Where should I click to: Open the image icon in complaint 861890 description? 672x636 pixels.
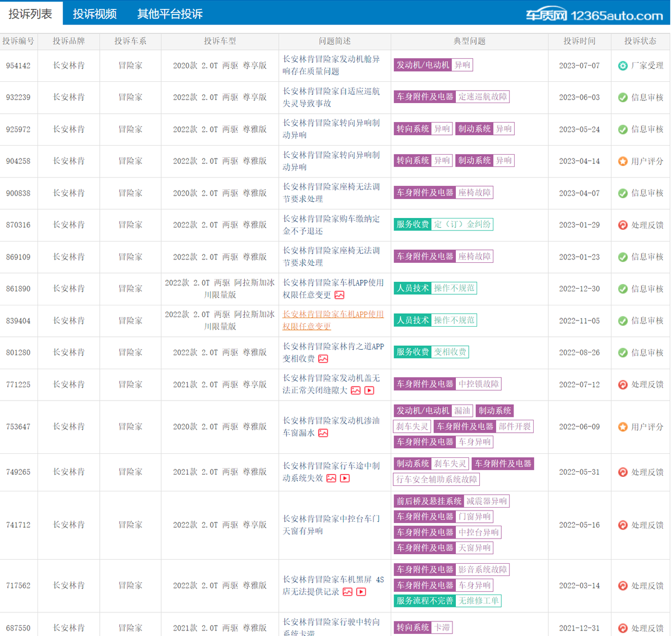[x=339, y=295]
